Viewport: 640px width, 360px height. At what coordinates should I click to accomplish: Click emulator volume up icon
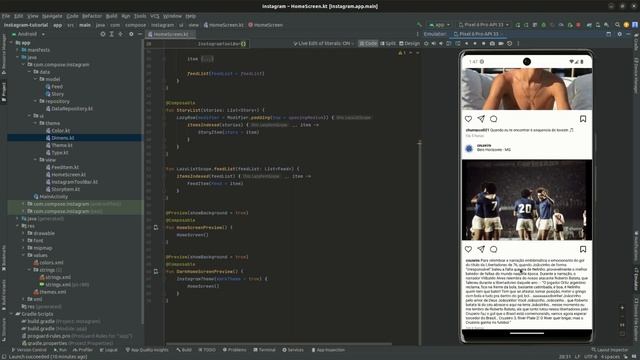(433, 43)
